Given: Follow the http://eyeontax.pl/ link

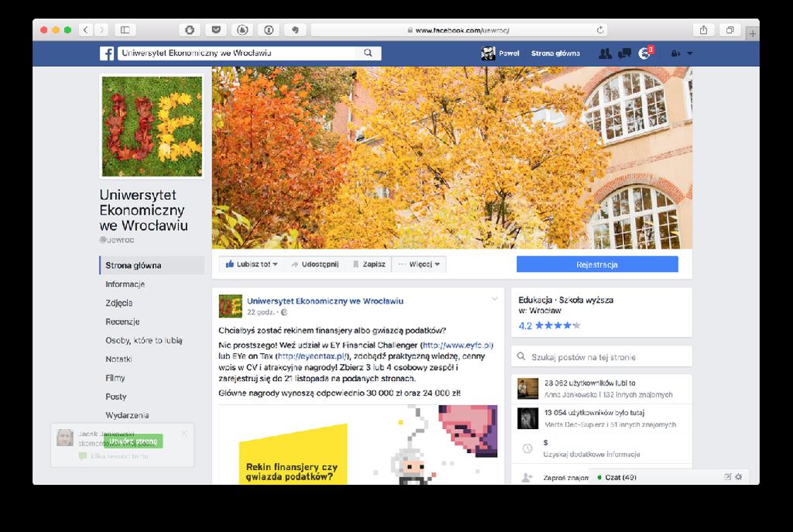Looking at the screenshot, I should coord(311,356).
